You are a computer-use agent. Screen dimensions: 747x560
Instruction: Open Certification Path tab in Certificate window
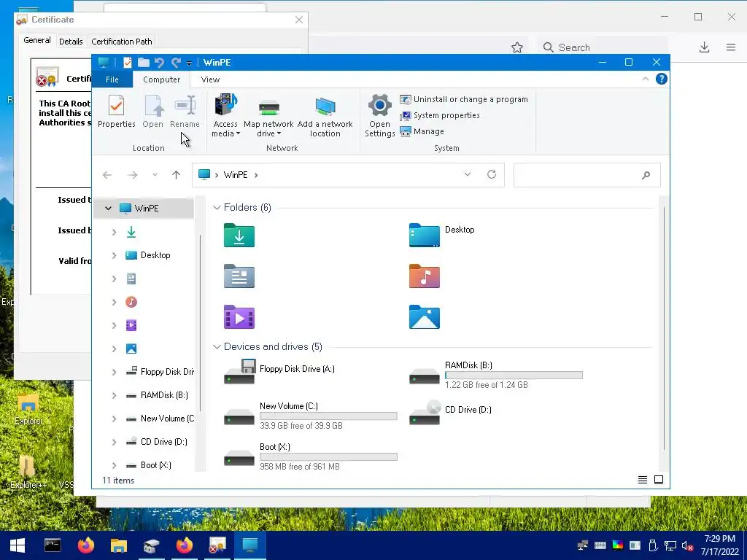coord(122,42)
